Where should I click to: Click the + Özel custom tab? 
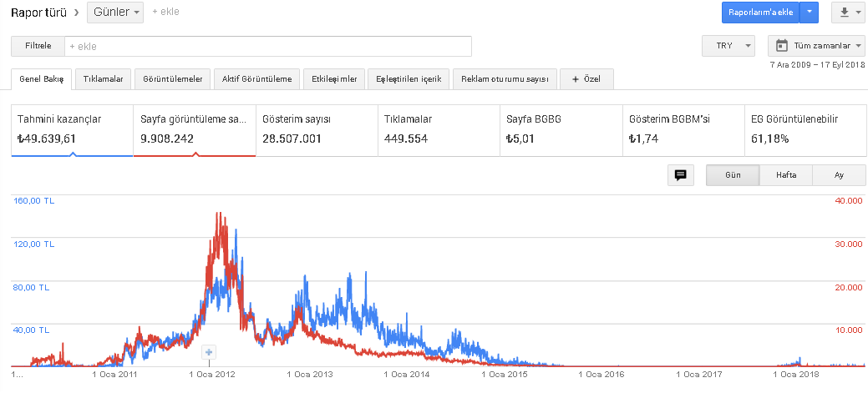586,79
